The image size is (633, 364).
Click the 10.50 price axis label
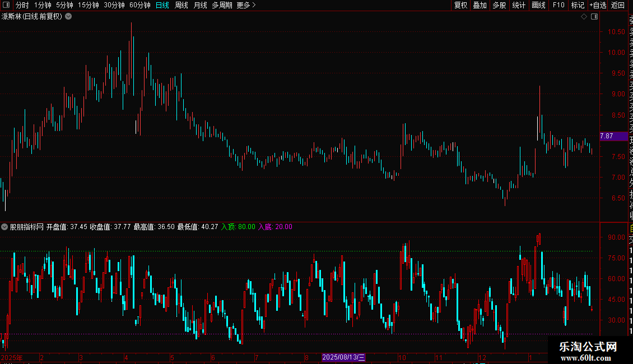click(x=616, y=31)
